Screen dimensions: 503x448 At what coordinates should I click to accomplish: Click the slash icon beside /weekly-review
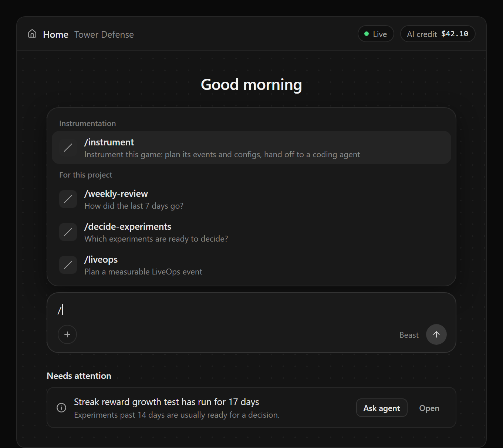68,199
